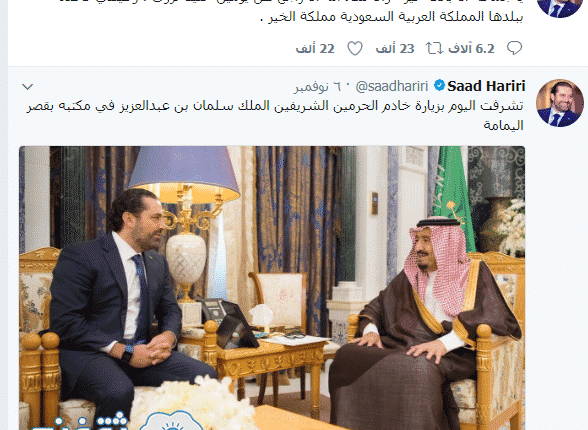Open the 6.2 ألاف replies count
588x430 pixels.
click(x=471, y=48)
